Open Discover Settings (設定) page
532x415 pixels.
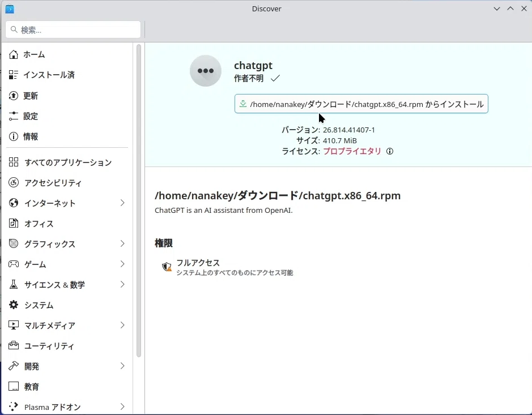[67, 116]
